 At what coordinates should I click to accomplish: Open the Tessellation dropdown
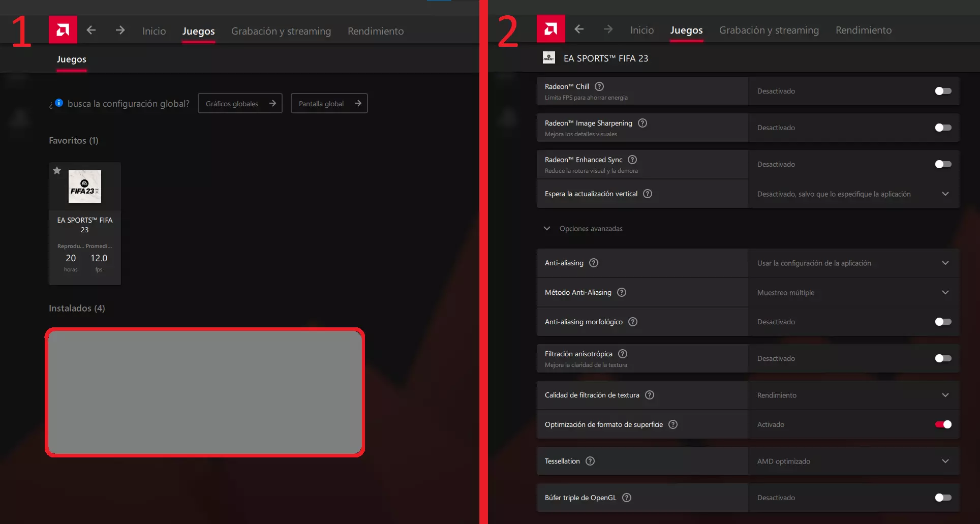coord(854,461)
